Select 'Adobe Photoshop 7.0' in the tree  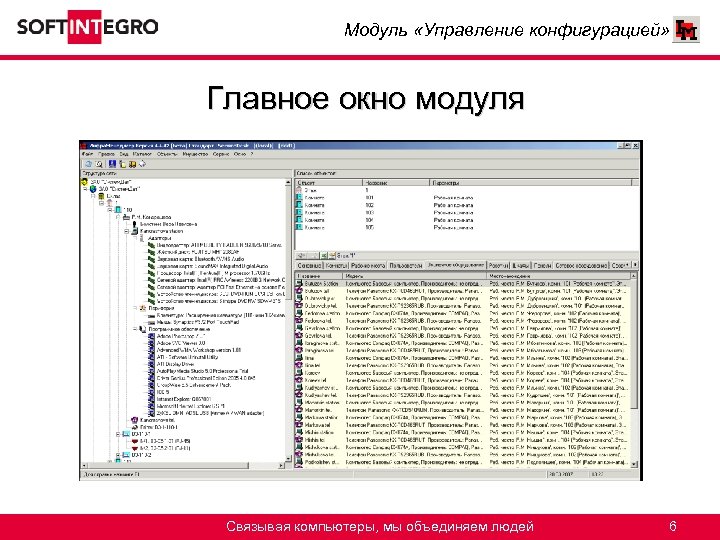click(x=180, y=336)
